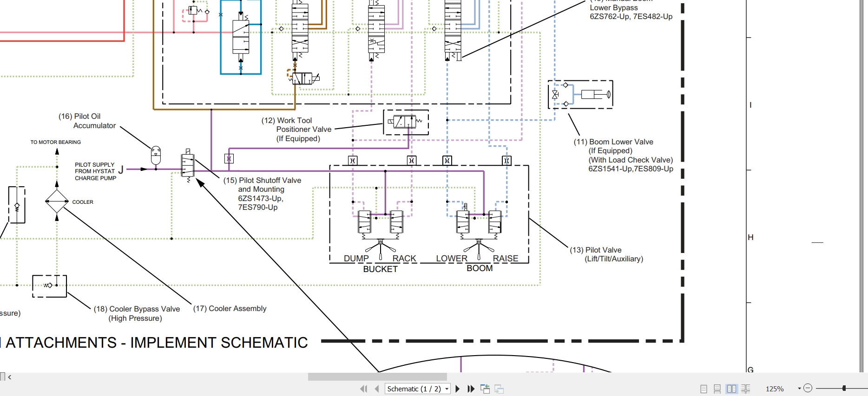Click the grid row letter 'I'
868x396 pixels.
click(x=750, y=105)
